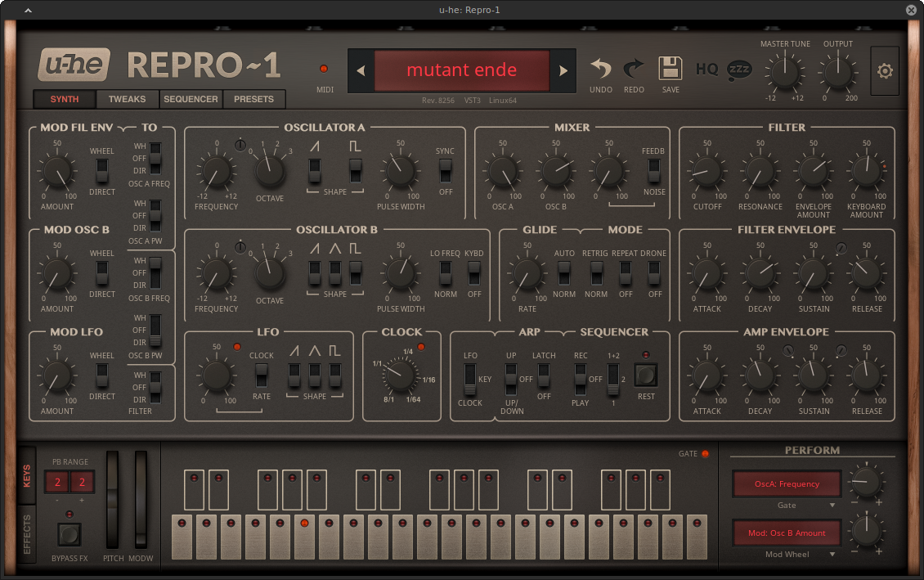
Task: Click the PITCH bend wheel
Action: (x=112, y=500)
